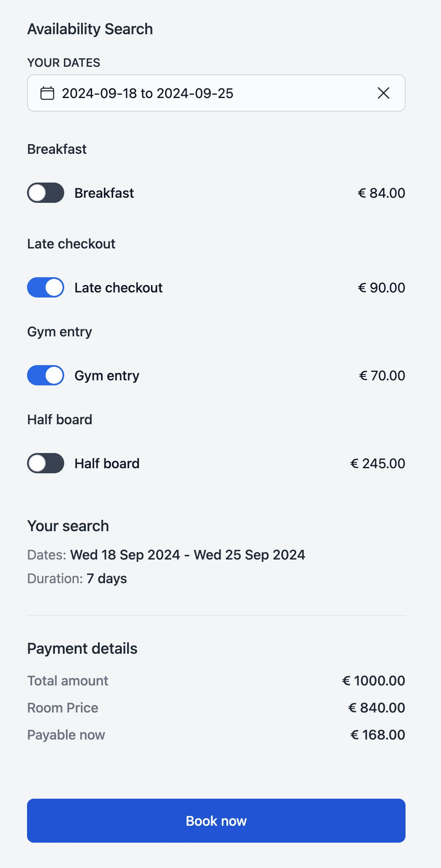This screenshot has height=868, width=441.
Task: Click the € 90.00 Late checkout price
Action: click(x=381, y=288)
